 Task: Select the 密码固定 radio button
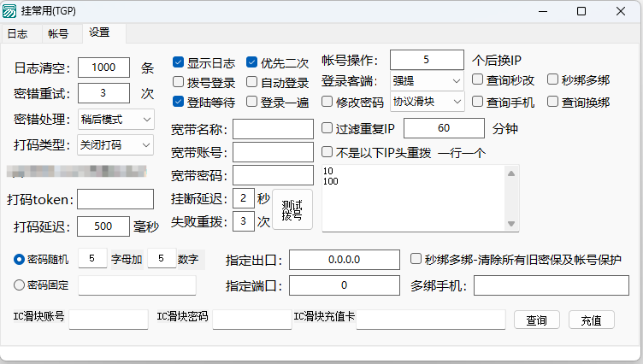(x=19, y=285)
